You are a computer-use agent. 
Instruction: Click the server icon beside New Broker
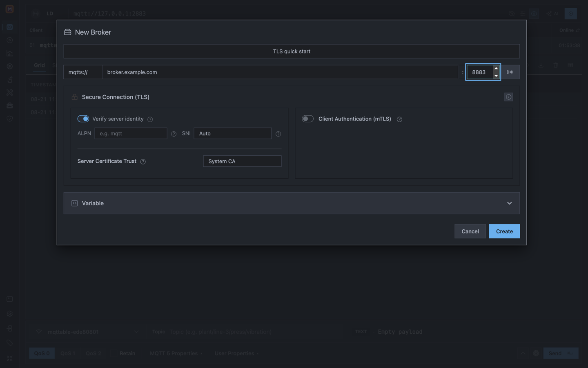click(67, 32)
